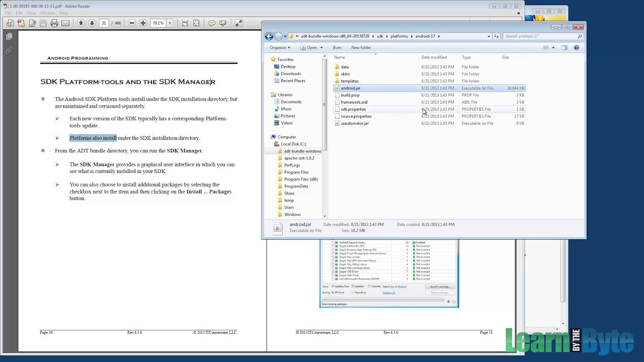Screen dimensions: 644x362
Task: Click the Search android-17 box in Explorer
Action: (x=543, y=36)
